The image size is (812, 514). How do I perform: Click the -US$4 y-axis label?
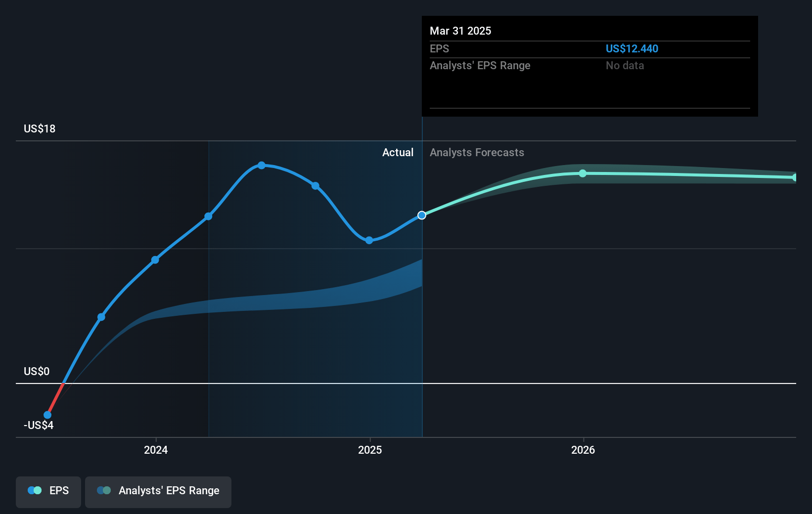point(39,425)
